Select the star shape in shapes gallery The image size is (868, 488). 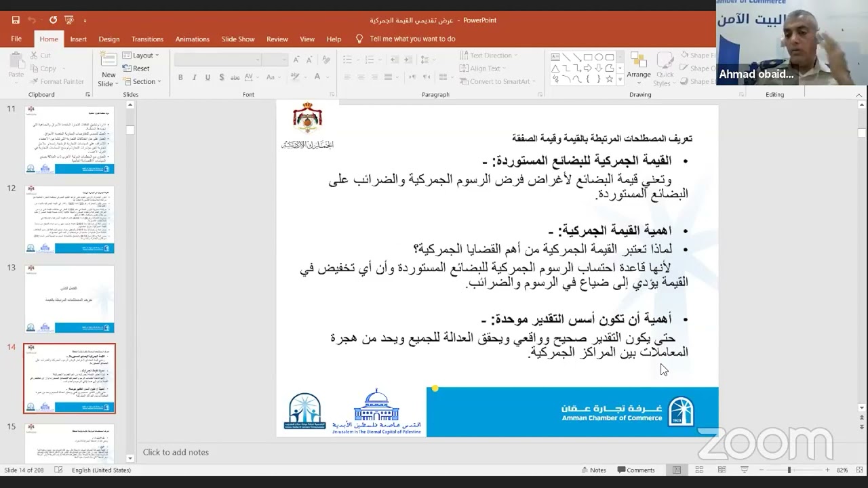coord(610,79)
